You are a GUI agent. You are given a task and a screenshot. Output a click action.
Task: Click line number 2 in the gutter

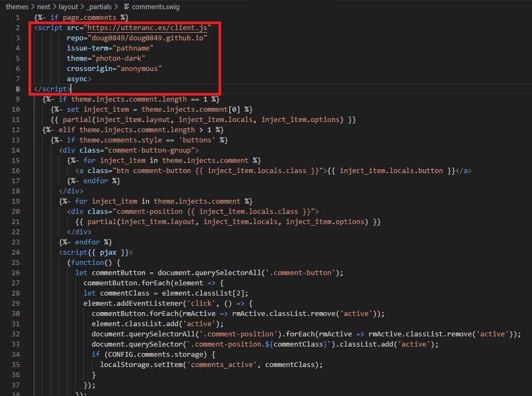point(18,27)
